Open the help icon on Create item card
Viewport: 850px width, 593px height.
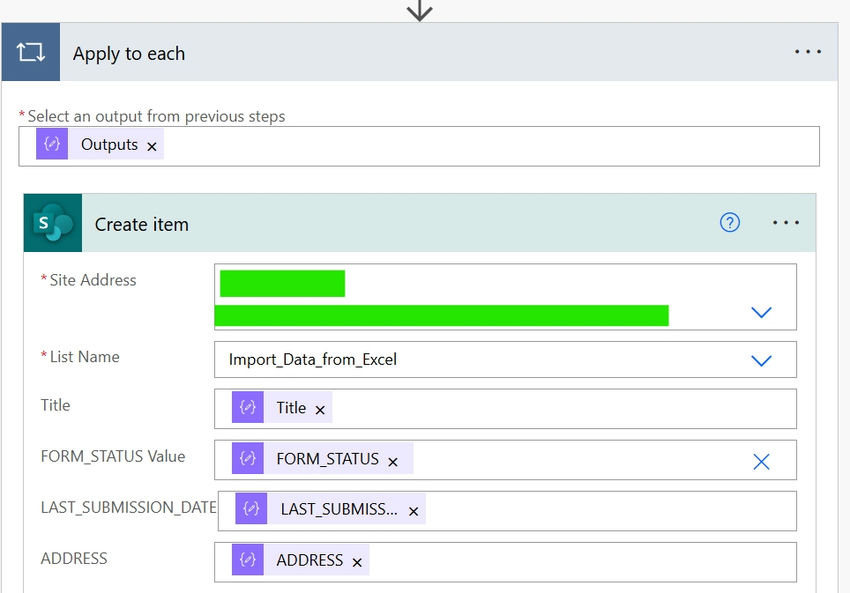tap(730, 223)
